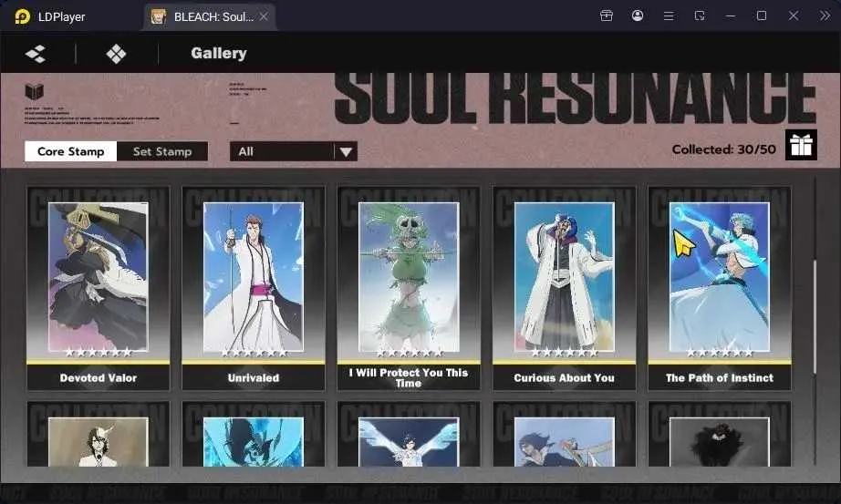The height and width of the screenshot is (504, 841).
Task: Minimize the LDPlayer window
Action: pos(731,16)
